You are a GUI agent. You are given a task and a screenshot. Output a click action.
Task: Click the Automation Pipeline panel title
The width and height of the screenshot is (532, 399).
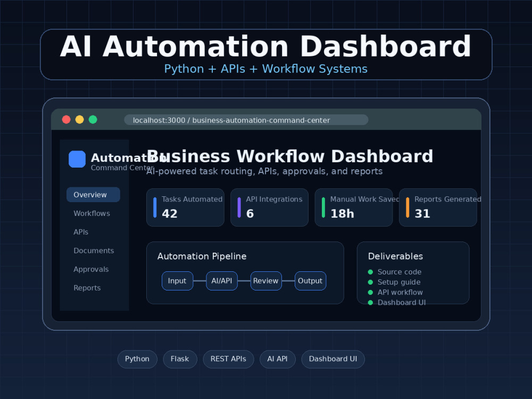pyautogui.click(x=202, y=256)
